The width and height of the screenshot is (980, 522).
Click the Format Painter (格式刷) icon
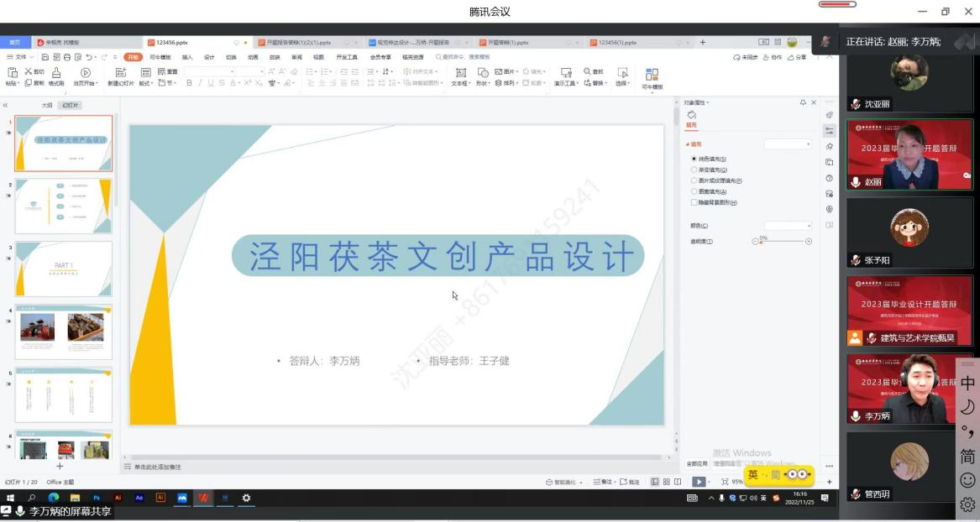click(x=55, y=77)
